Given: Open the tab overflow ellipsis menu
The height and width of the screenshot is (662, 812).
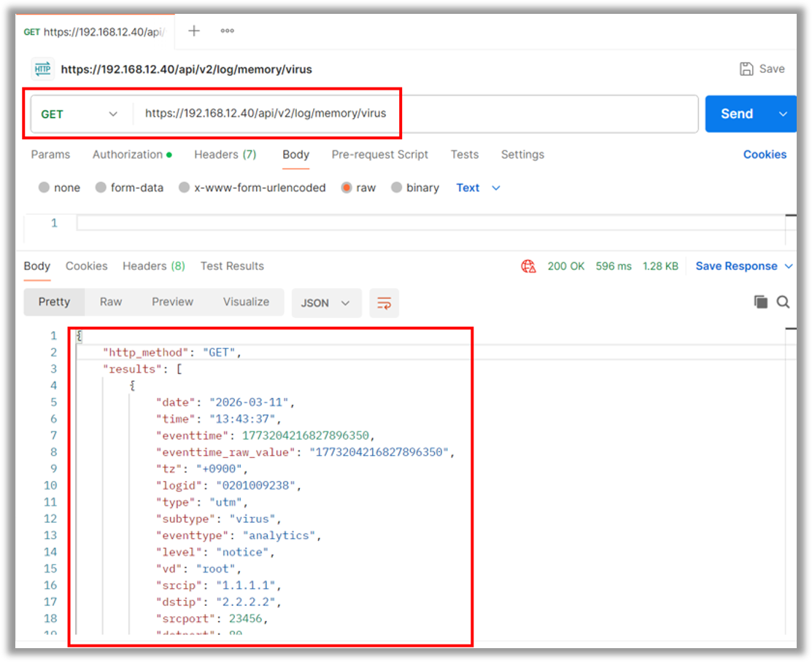Looking at the screenshot, I should pos(227,31).
